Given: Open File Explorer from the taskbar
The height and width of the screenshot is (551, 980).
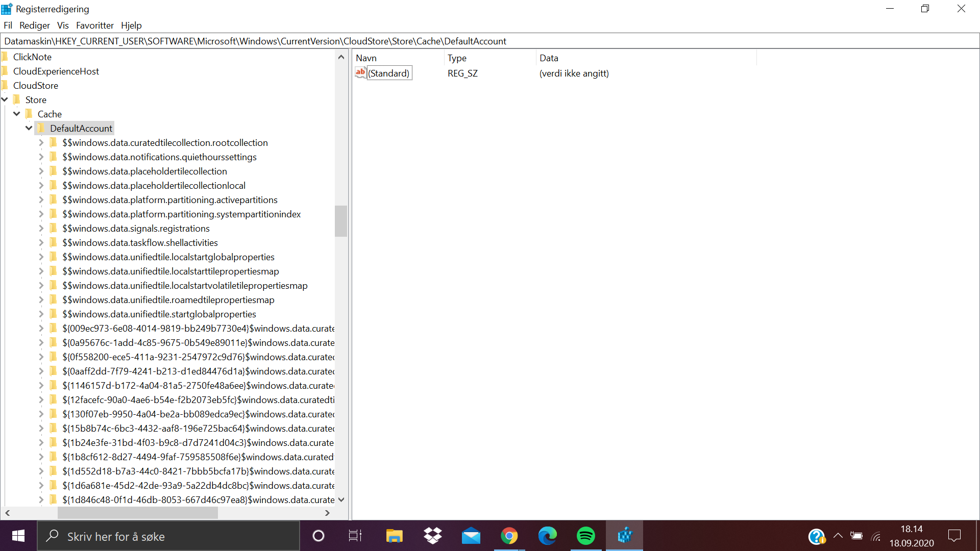Looking at the screenshot, I should pyautogui.click(x=394, y=536).
